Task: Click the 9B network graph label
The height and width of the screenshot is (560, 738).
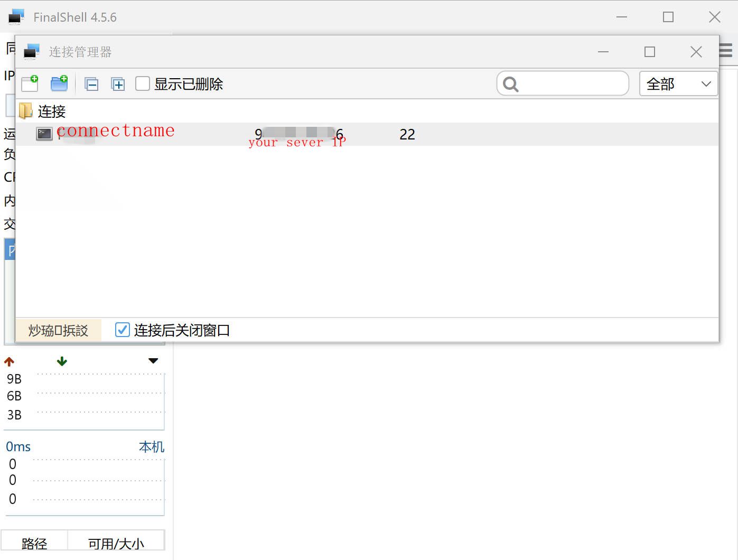Action: coord(14,379)
